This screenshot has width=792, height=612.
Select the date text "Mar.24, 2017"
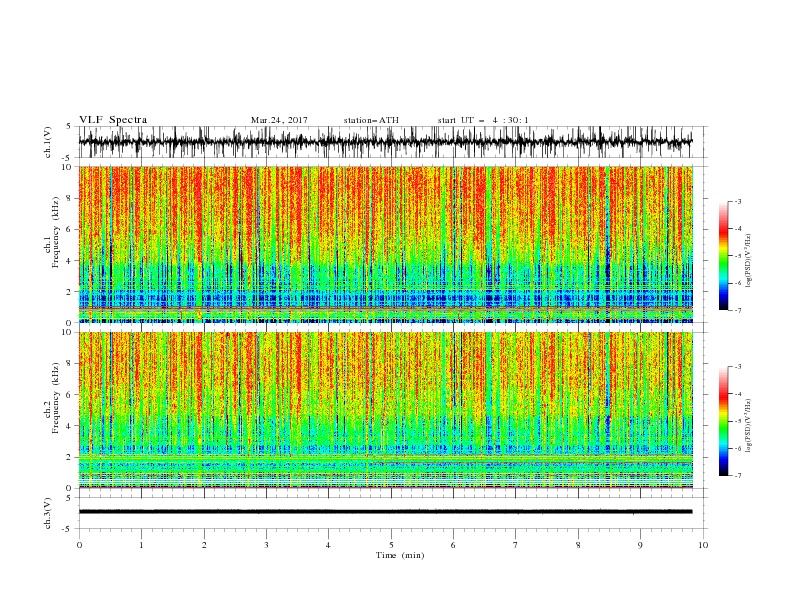pyautogui.click(x=279, y=120)
